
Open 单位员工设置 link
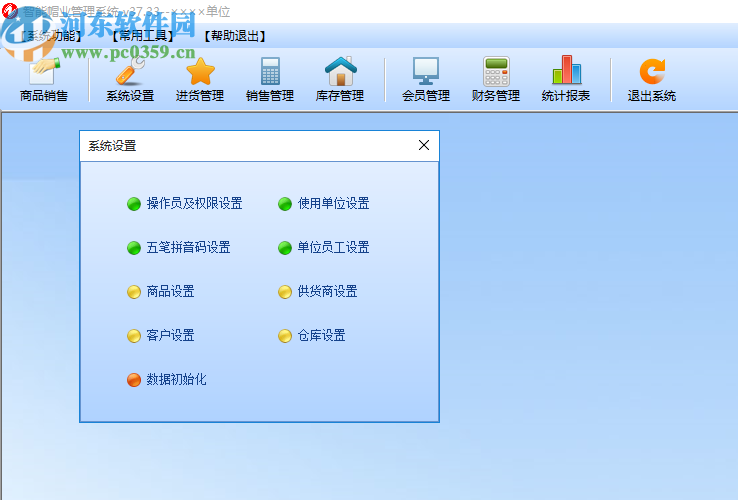pyautogui.click(x=333, y=247)
